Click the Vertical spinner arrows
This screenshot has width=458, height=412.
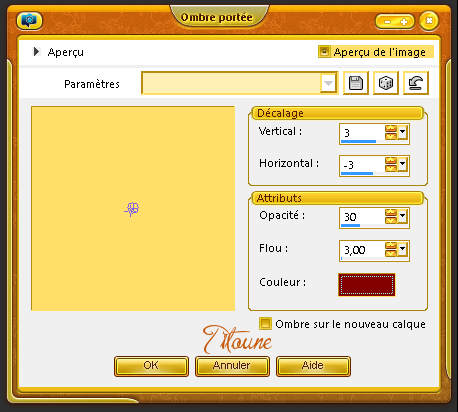391,132
